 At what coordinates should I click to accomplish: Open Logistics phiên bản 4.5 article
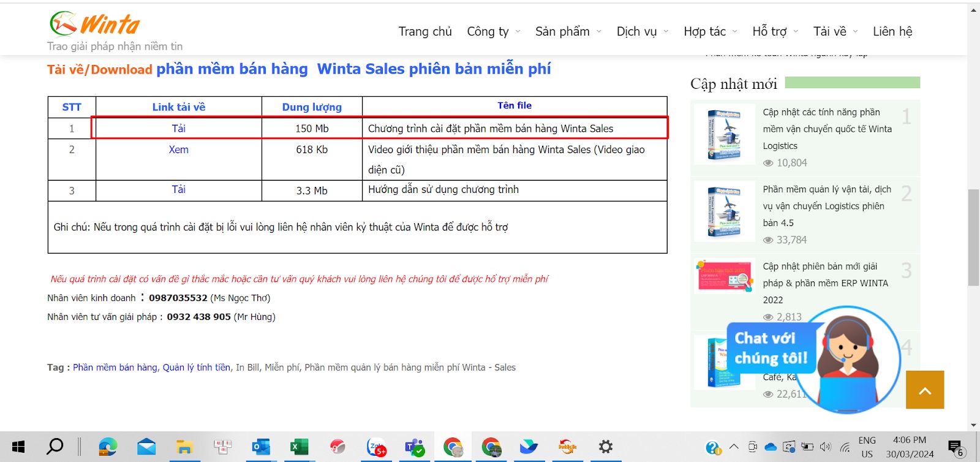tap(827, 206)
